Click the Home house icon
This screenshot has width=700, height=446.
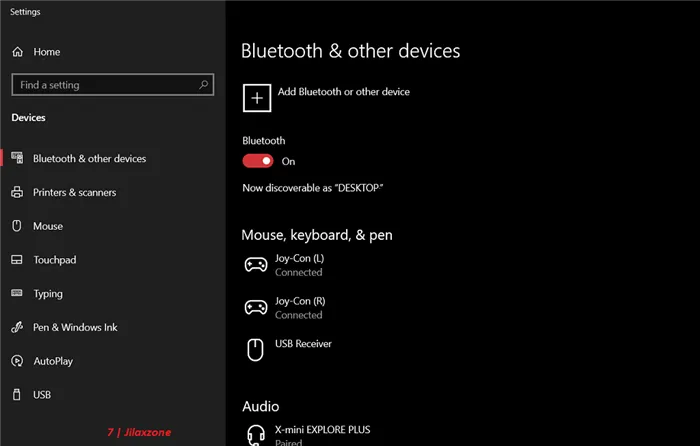pyautogui.click(x=17, y=52)
